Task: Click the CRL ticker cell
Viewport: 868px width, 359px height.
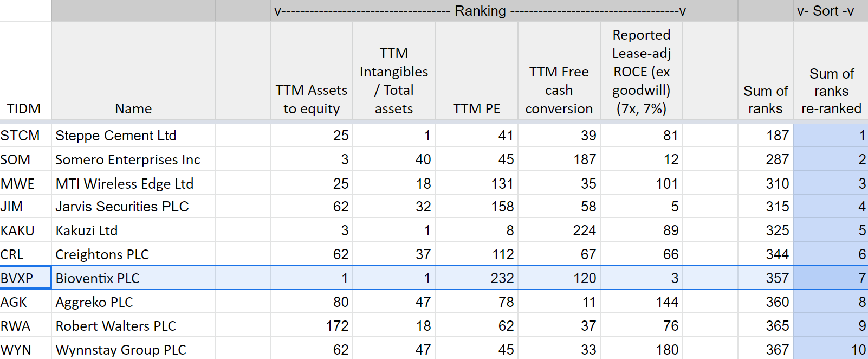Action: tap(25, 254)
